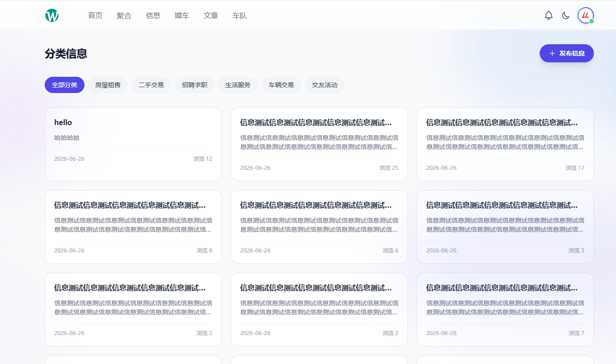Open the card showing 浏览 6
Viewport: 616px width, 364px height.
319,227
